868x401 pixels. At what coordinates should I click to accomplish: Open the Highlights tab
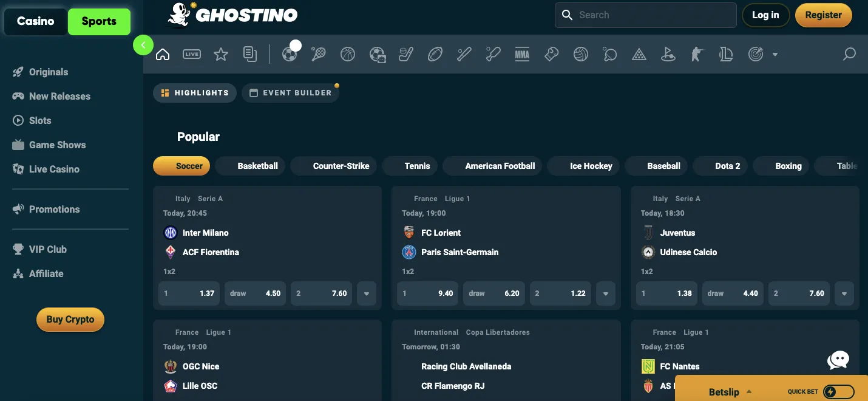195,93
